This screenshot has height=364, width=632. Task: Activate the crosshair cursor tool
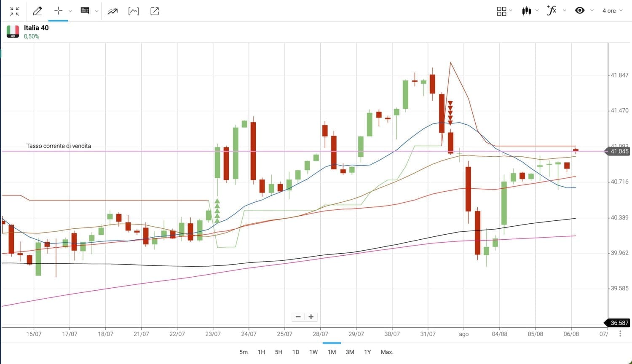click(x=58, y=11)
